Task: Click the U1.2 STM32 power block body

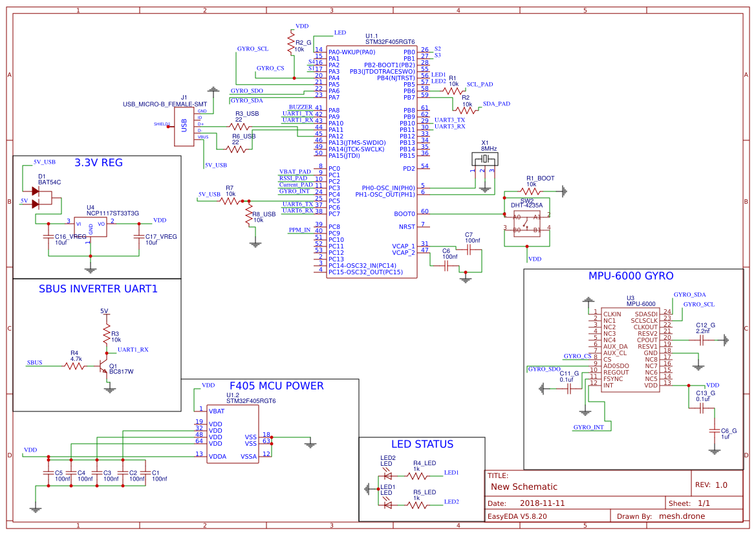Action: tap(232, 433)
